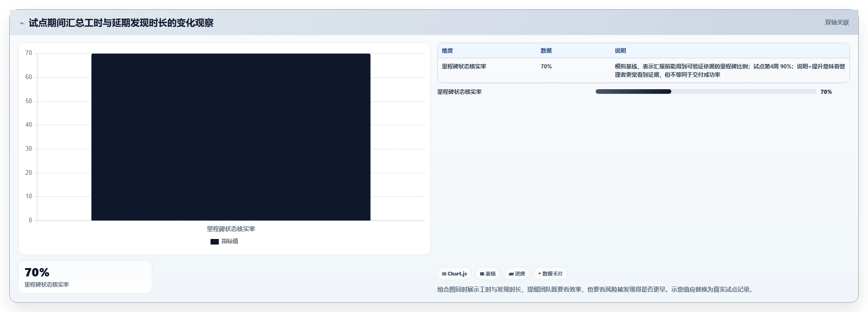Click the 里程碑状态核实率 table cell
Screen dimensions: 868x312
[x=464, y=67]
